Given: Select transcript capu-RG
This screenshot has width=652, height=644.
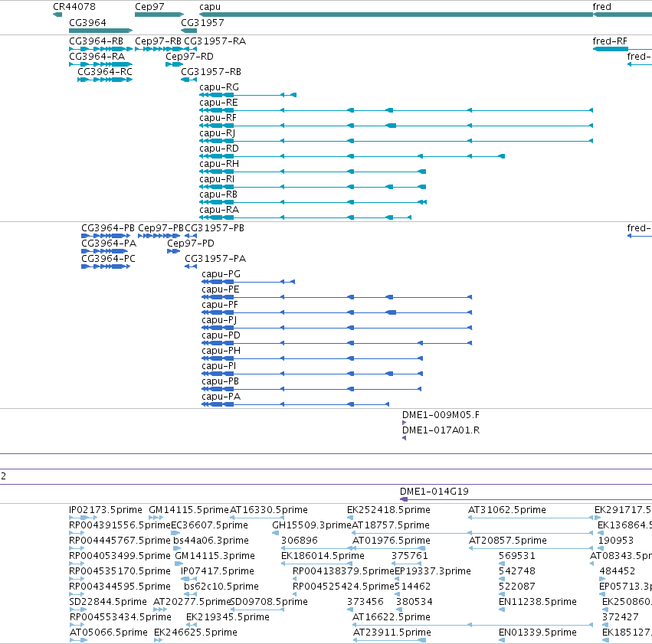Looking at the screenshot, I should coord(247,95).
